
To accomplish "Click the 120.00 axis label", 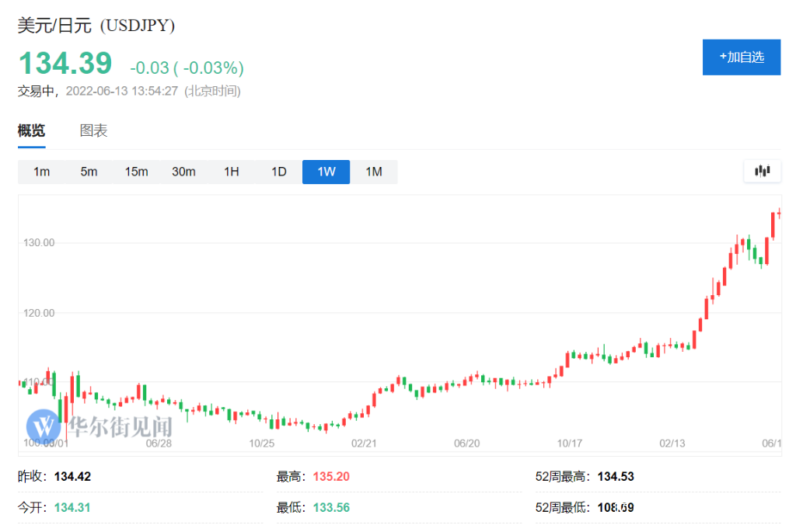I will (x=39, y=313).
